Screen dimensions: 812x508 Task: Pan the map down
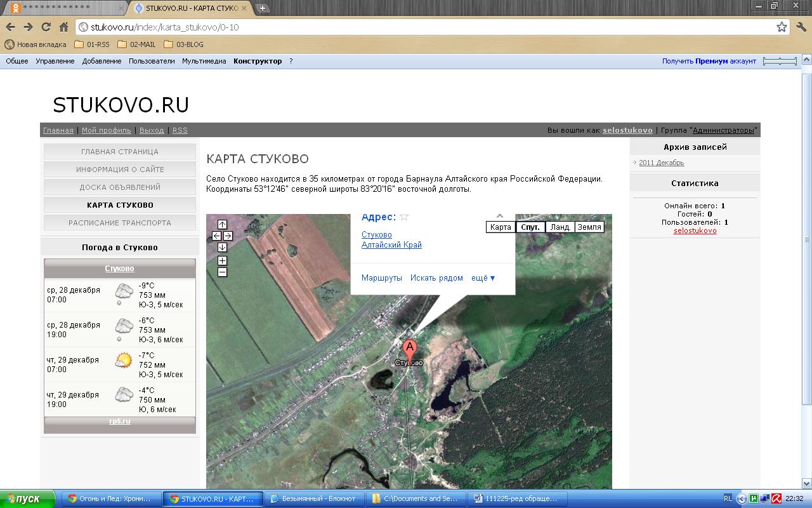(222, 247)
